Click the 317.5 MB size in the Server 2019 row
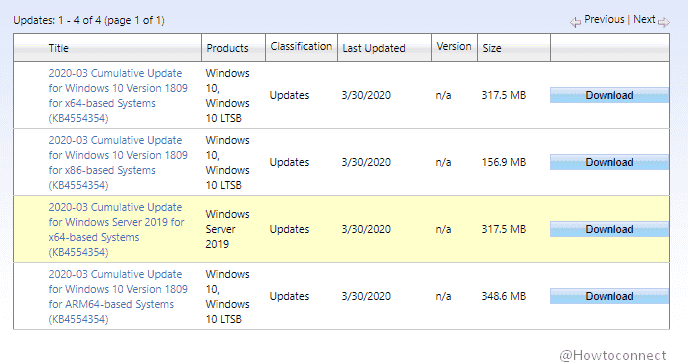 coord(504,229)
